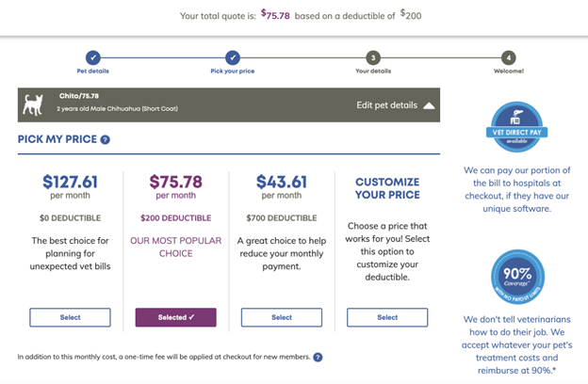Click the one-time fee help icon

318,358
